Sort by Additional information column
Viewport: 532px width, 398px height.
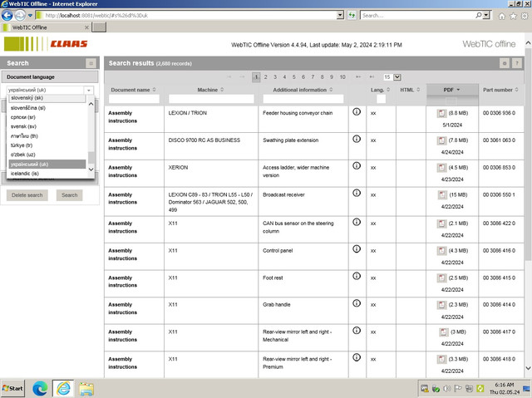(303, 90)
